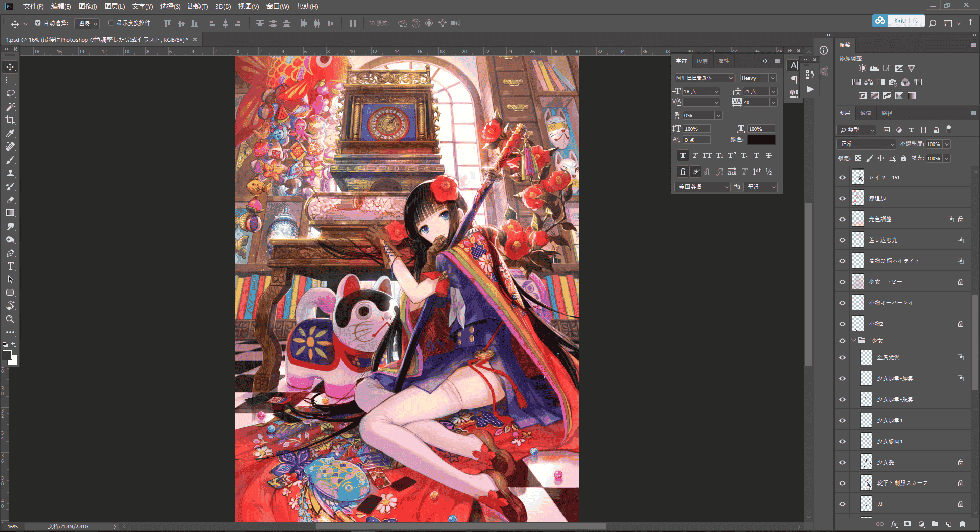The width and height of the screenshot is (980, 532).
Task: Hide the 金属光沢 layer
Action: pos(842,357)
